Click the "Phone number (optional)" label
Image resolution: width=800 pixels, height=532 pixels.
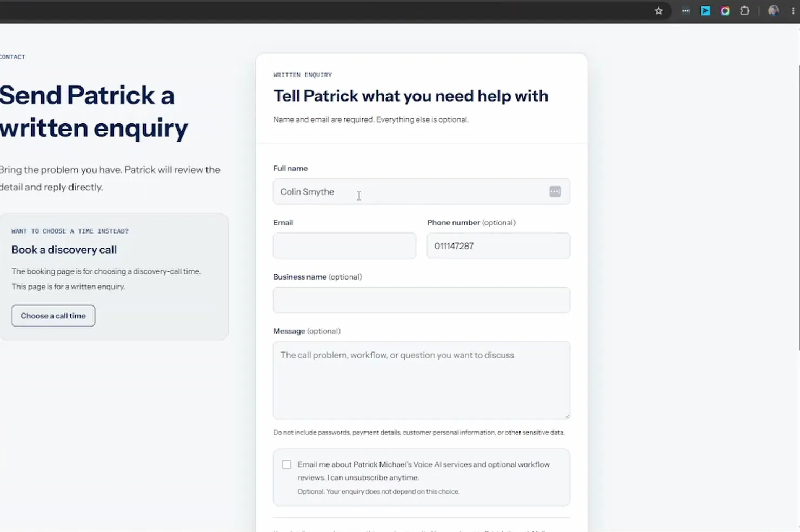point(471,223)
